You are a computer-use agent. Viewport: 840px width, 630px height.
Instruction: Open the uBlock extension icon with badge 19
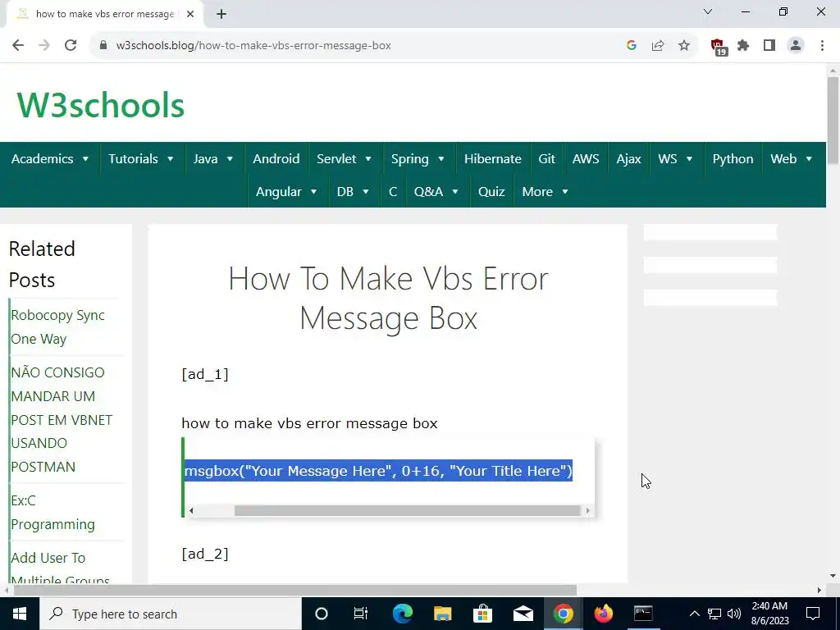tap(719, 47)
